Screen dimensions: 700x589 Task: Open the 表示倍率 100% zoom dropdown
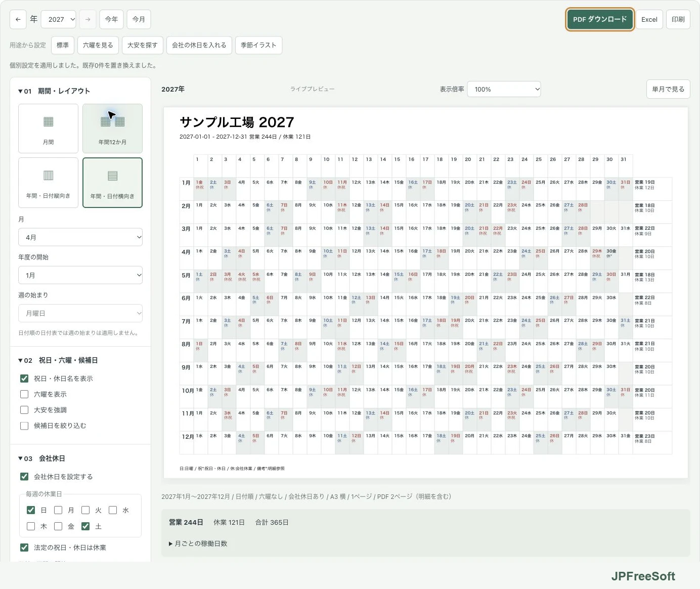504,89
